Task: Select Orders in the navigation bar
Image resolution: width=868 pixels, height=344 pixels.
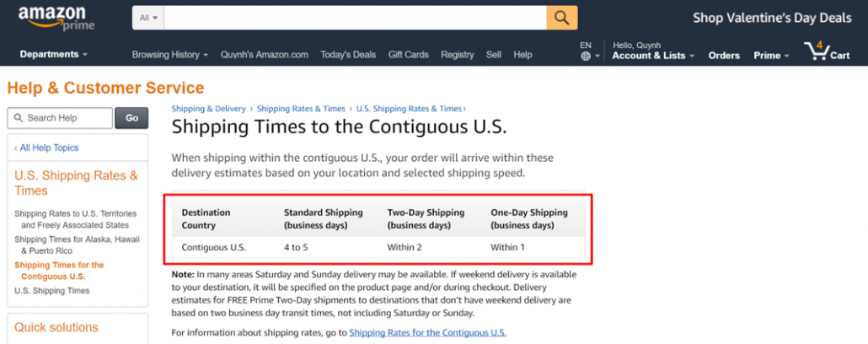Action: click(724, 56)
